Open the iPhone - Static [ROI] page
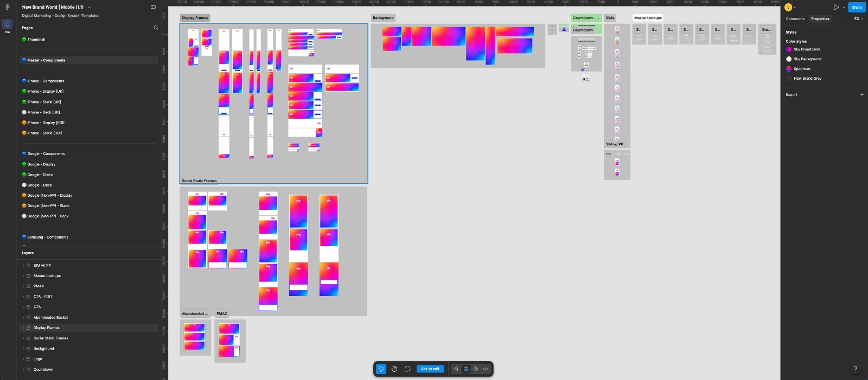Viewport: 868px width, 380px height. 88,133
